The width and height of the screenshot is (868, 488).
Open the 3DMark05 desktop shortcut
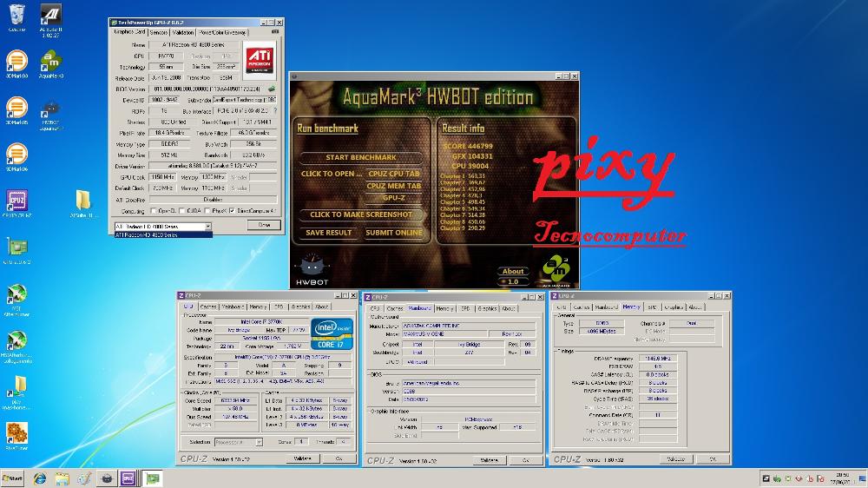[x=16, y=109]
